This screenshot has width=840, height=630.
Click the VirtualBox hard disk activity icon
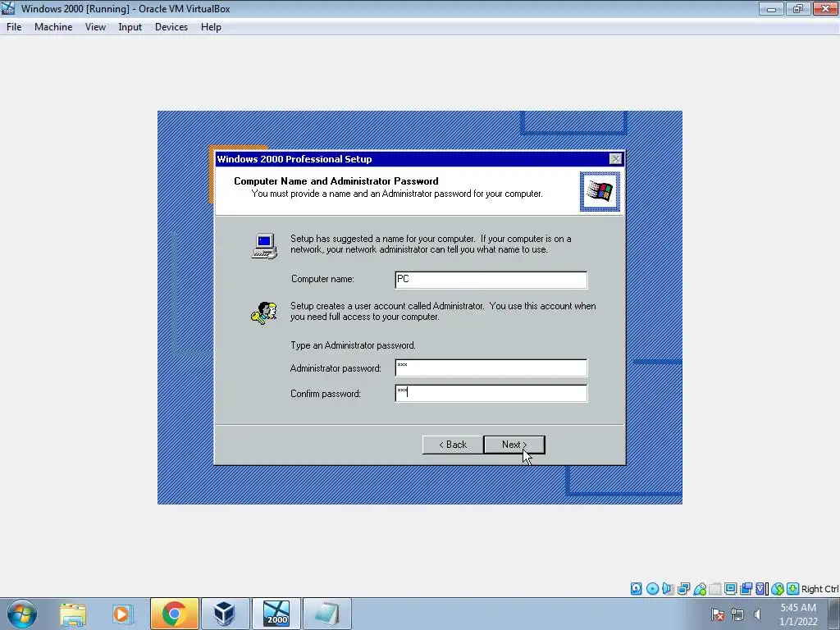tap(636, 589)
